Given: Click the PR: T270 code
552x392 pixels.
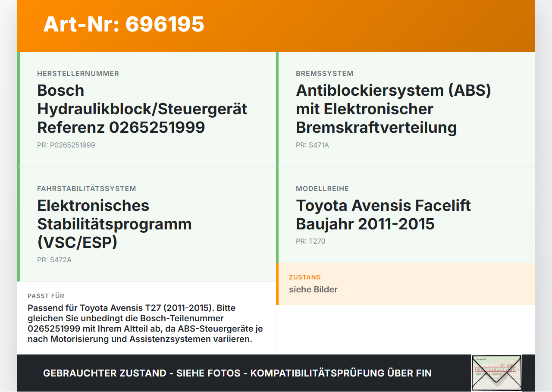Looking at the screenshot, I should pyautogui.click(x=310, y=241).
